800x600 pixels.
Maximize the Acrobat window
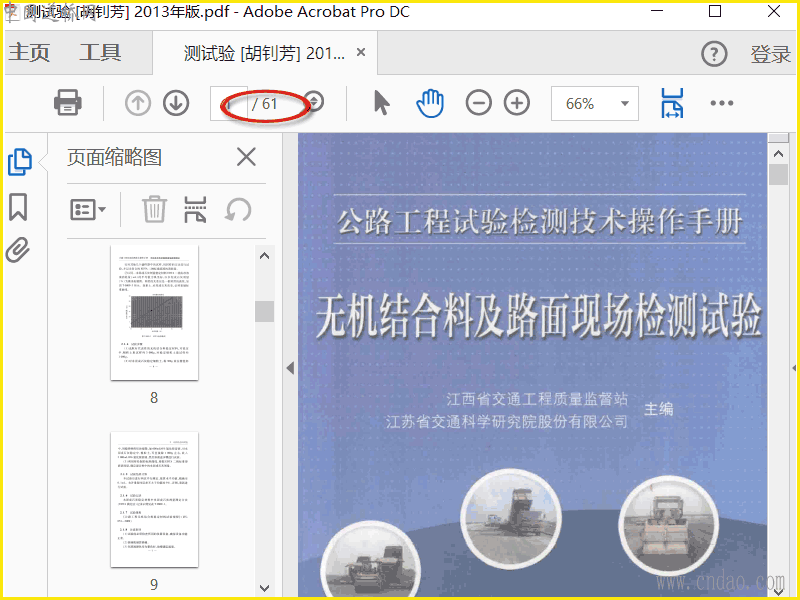(715, 11)
